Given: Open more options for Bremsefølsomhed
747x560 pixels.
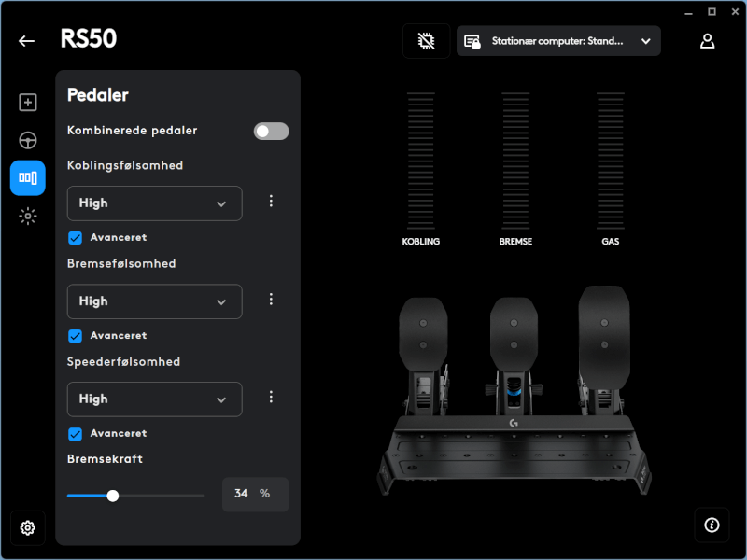Looking at the screenshot, I should [271, 299].
